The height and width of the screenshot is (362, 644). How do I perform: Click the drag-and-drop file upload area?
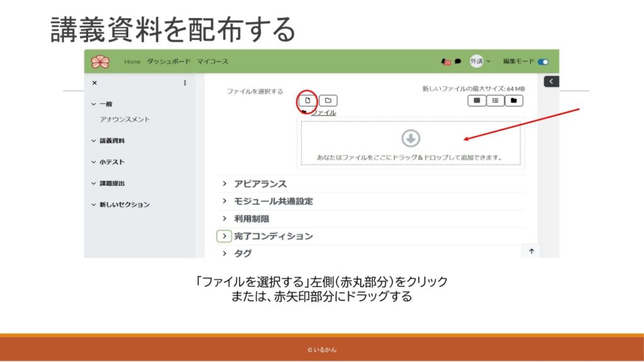[x=411, y=143]
